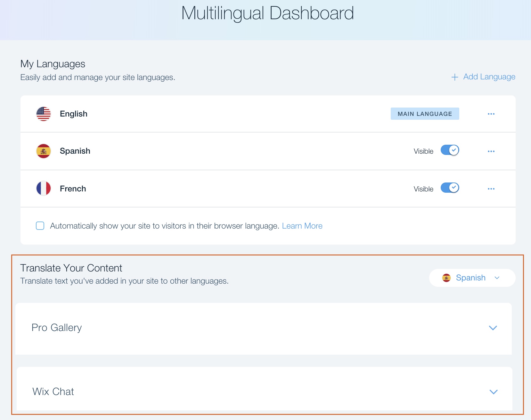
Task: Select the English language name
Action: [x=74, y=114]
